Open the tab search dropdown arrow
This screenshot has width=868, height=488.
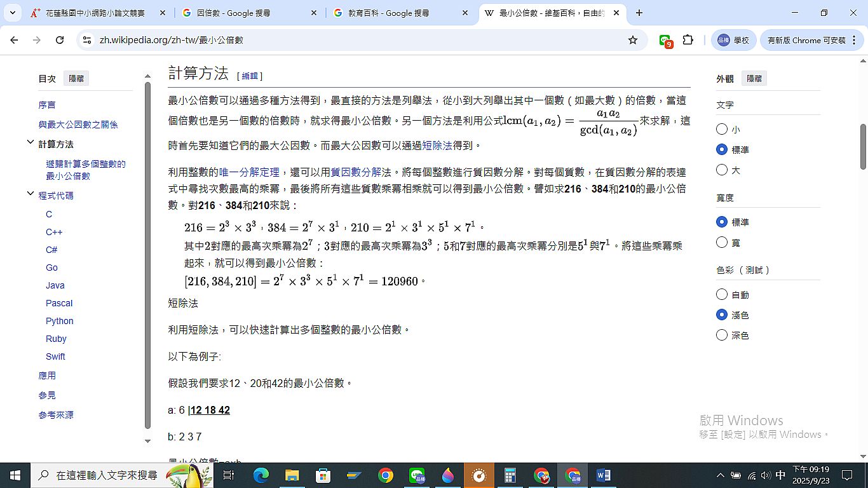coord(12,13)
